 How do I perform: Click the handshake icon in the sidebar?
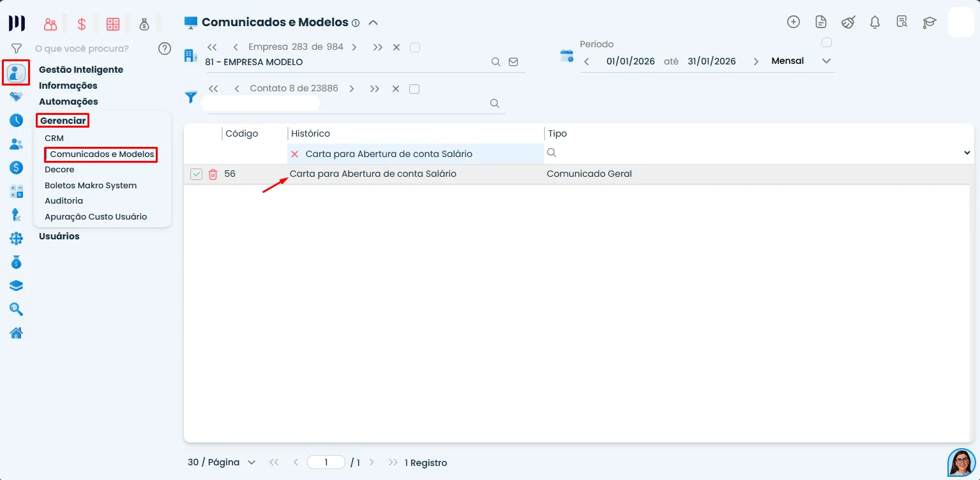click(16, 96)
